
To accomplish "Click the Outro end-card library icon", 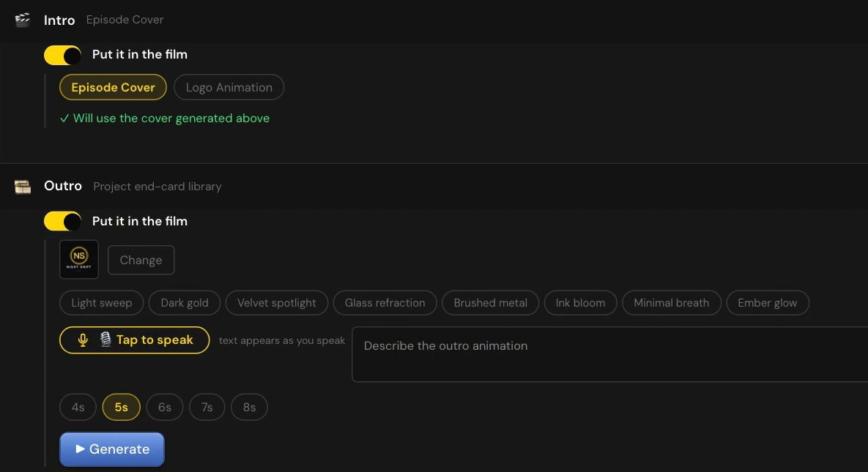I will tap(23, 187).
